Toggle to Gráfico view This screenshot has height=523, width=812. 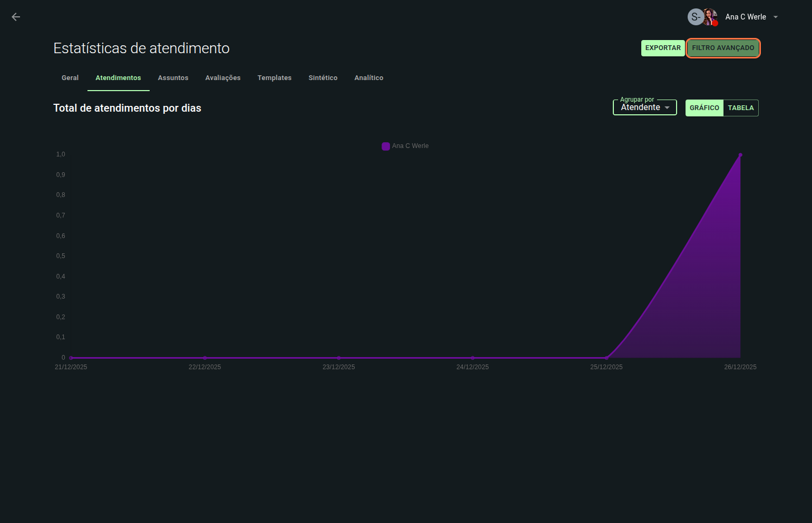(704, 108)
